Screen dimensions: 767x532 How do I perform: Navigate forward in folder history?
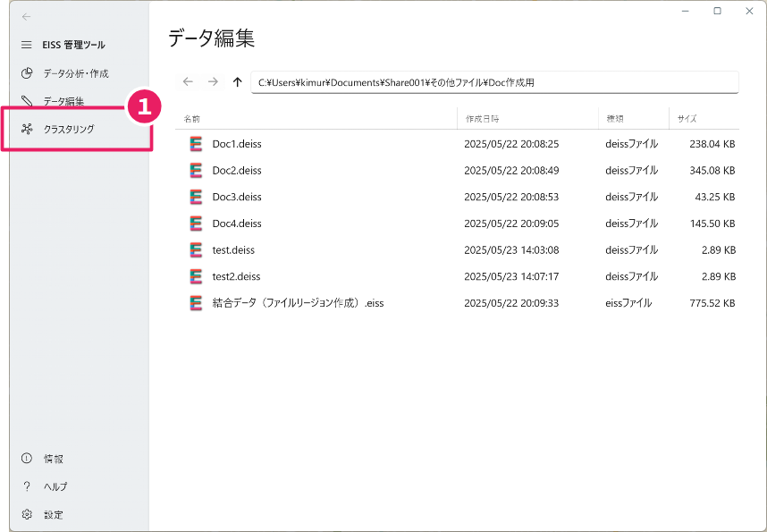213,81
